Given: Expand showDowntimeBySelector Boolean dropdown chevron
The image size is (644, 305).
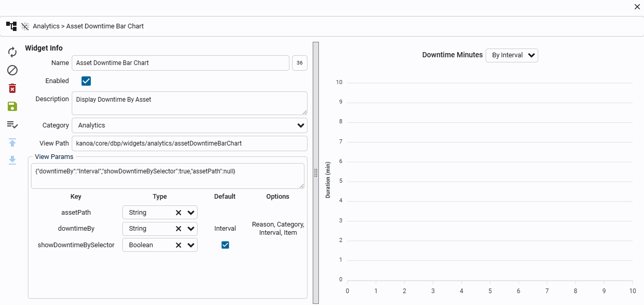Looking at the screenshot, I should tap(191, 245).
